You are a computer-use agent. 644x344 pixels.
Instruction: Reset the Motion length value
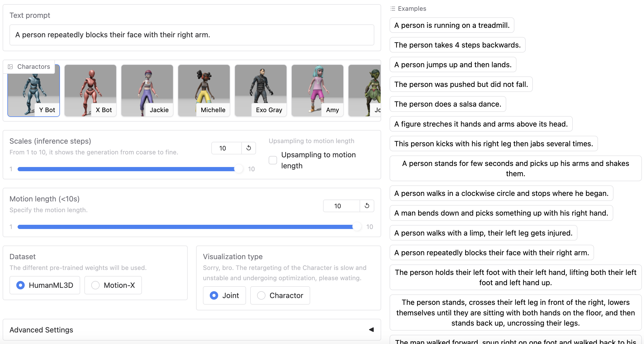point(367,206)
